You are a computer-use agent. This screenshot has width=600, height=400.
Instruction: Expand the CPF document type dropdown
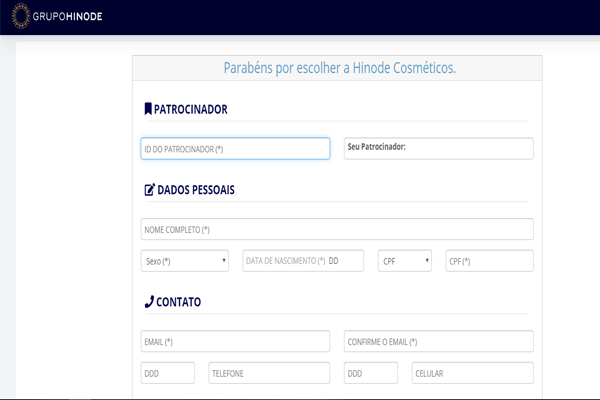coord(404,261)
